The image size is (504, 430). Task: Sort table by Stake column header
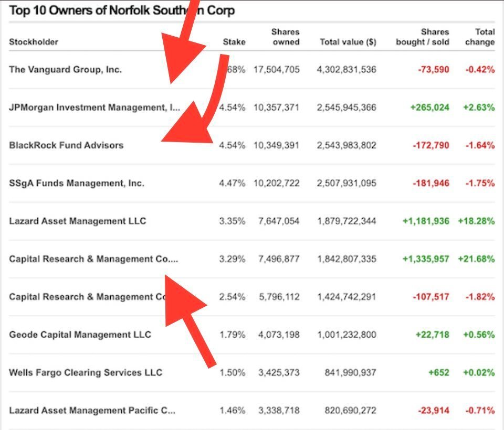click(234, 42)
